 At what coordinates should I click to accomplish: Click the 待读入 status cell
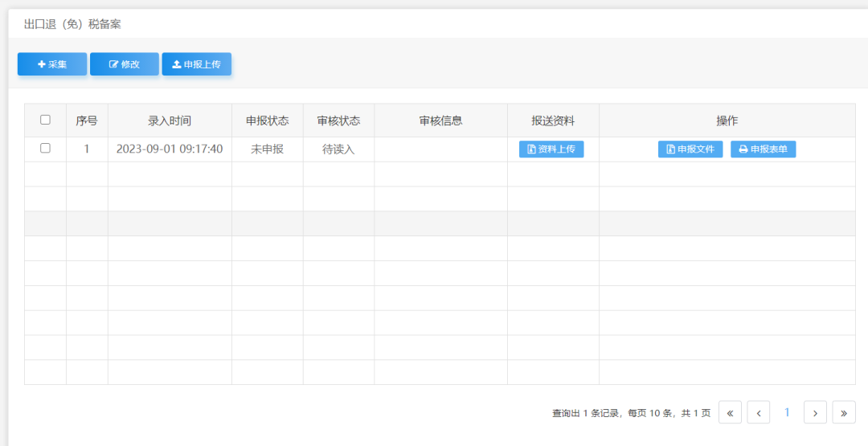click(x=339, y=149)
